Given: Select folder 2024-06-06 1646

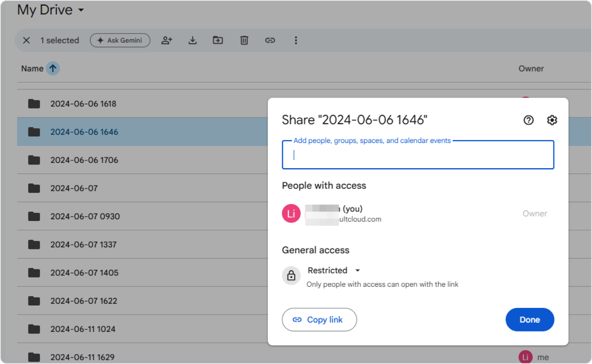Looking at the screenshot, I should [x=84, y=132].
